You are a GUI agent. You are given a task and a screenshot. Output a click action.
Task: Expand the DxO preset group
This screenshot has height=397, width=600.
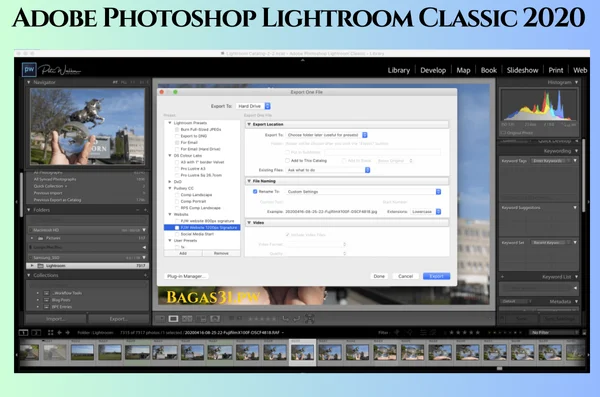pos(170,181)
